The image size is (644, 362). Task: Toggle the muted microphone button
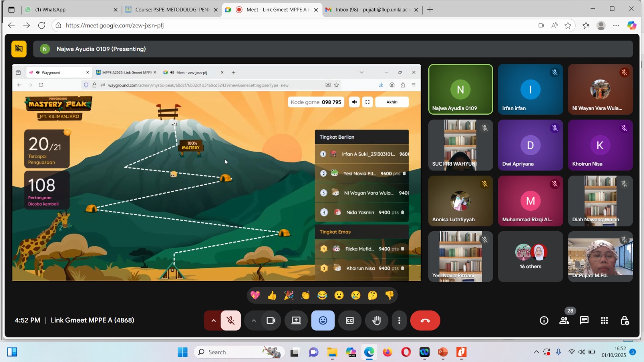[x=231, y=321]
